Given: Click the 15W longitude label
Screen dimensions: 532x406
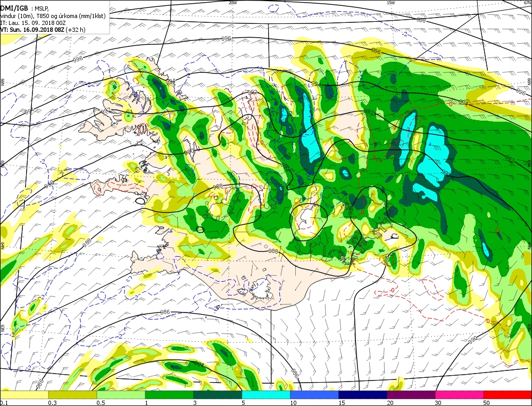Looking at the screenshot, I should pyautogui.click(x=391, y=3).
